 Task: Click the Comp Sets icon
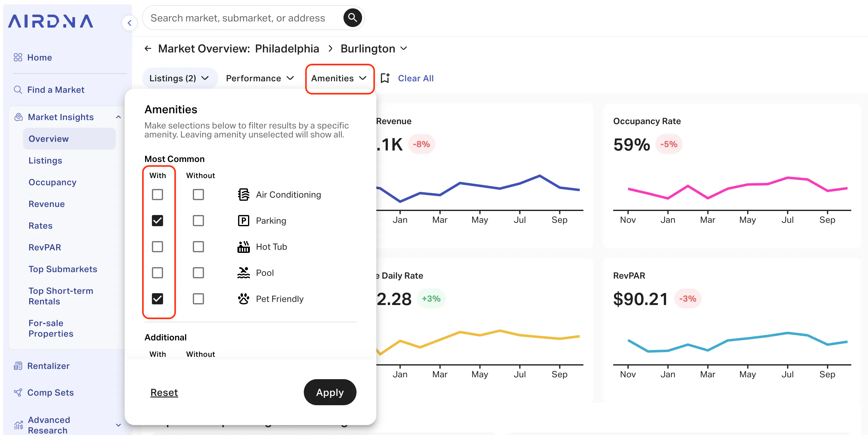pos(18,392)
